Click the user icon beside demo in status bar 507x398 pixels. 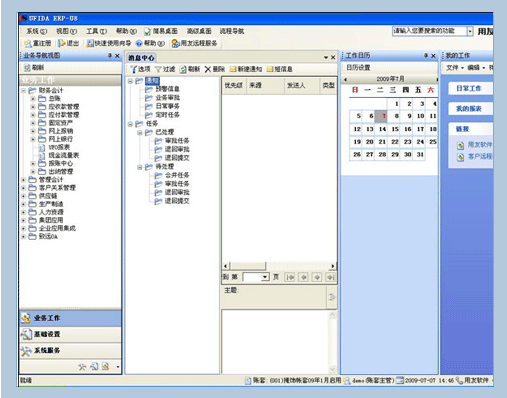(x=347, y=380)
